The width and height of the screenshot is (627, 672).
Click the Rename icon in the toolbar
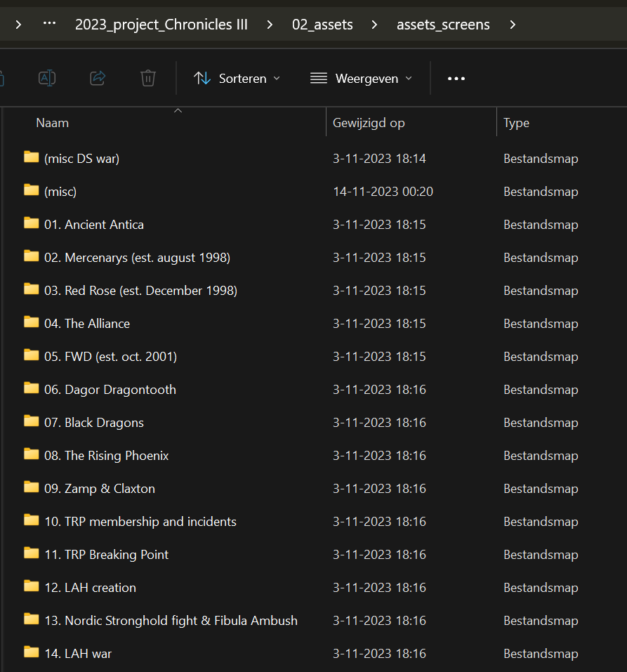click(47, 78)
